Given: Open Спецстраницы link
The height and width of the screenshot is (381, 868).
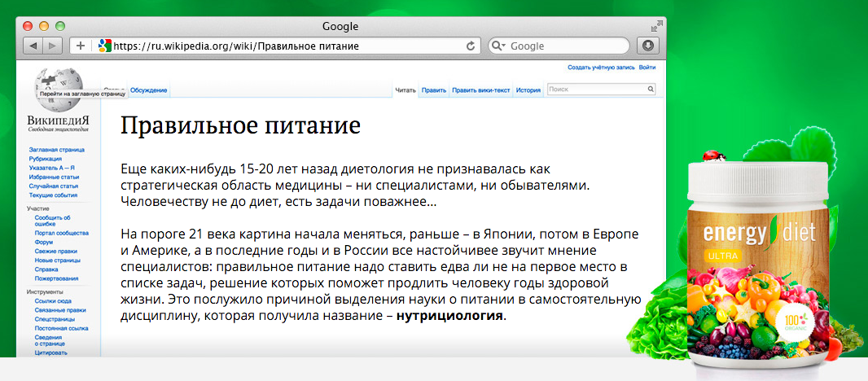Looking at the screenshot, I should coord(55,319).
